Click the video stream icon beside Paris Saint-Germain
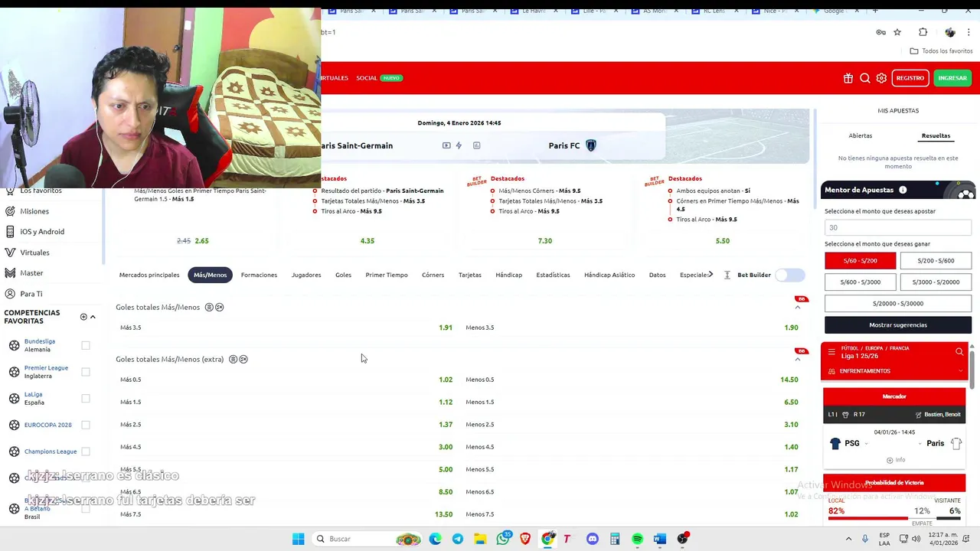This screenshot has height=551, width=980. coord(446,145)
